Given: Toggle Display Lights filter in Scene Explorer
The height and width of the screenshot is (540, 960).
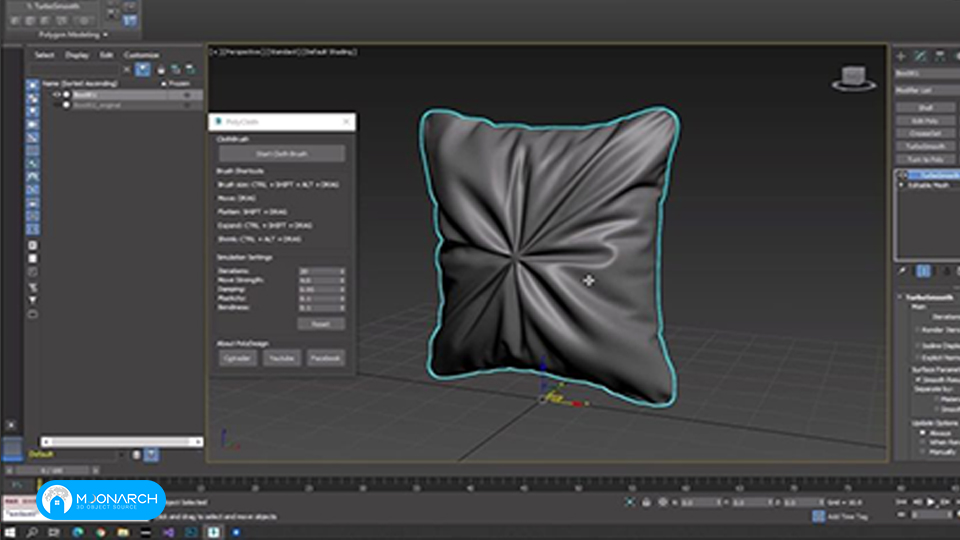Looking at the screenshot, I should click(32, 111).
